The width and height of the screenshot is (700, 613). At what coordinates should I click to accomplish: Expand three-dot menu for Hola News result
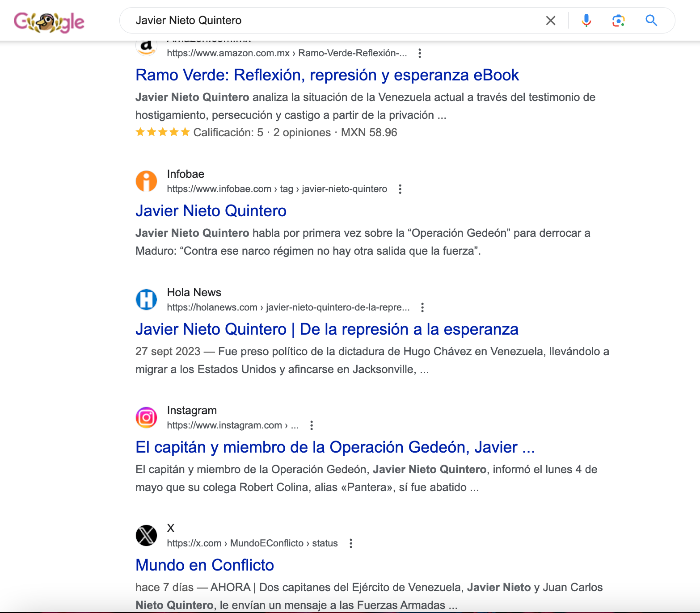pyautogui.click(x=422, y=307)
